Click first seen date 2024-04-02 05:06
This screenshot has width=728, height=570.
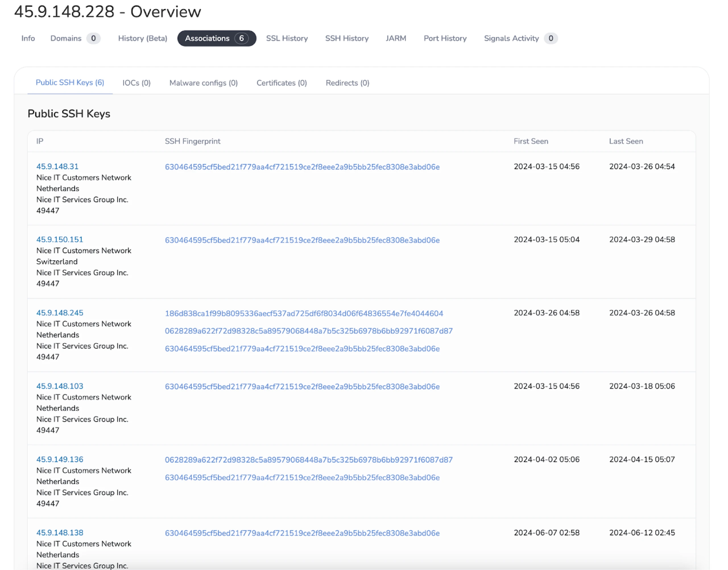[x=547, y=459]
